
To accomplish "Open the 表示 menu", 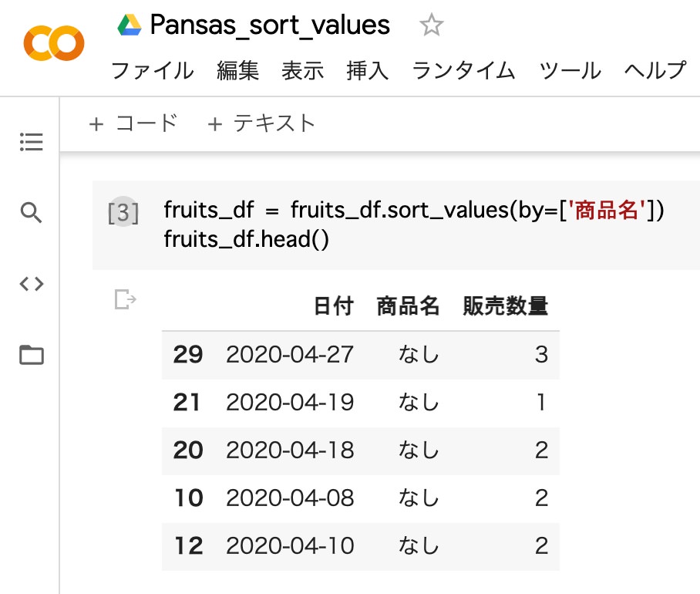I will (x=303, y=70).
